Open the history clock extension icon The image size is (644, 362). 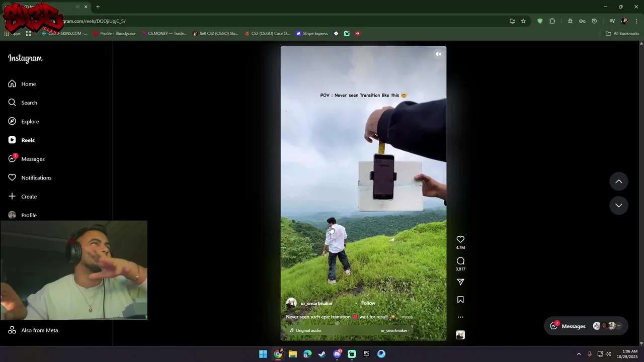coord(594,21)
